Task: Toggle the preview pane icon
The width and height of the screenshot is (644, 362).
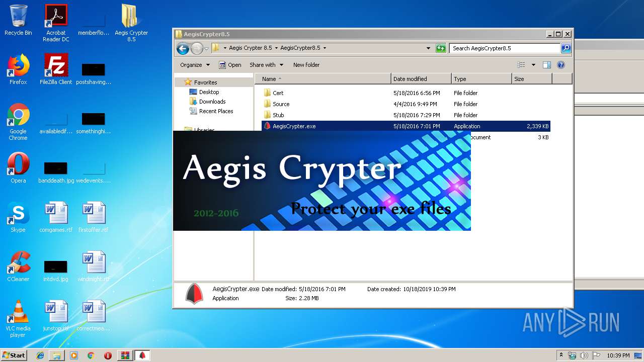Action: point(547,65)
